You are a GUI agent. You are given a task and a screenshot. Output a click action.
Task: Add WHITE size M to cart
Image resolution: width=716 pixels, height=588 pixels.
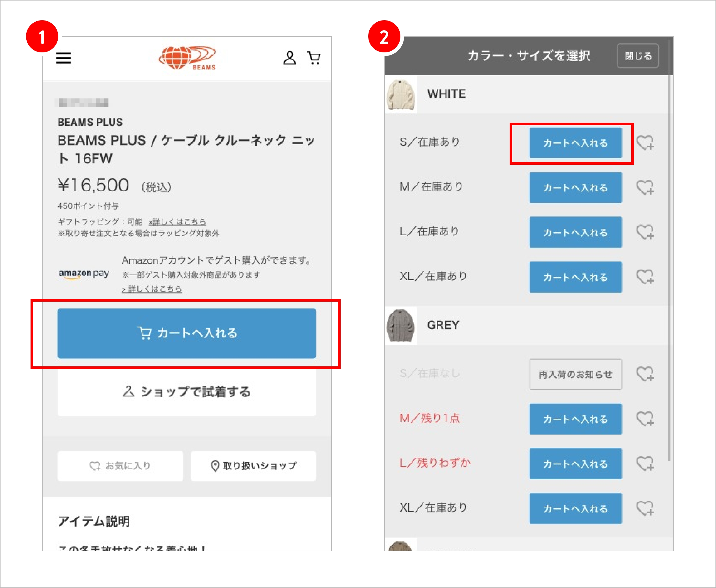[x=575, y=187]
